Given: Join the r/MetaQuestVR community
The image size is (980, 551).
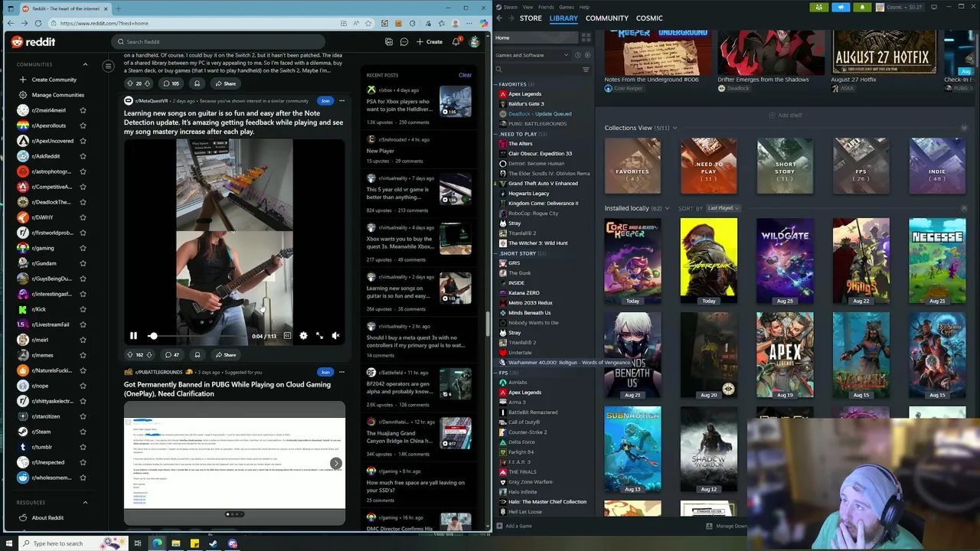Looking at the screenshot, I should [325, 100].
